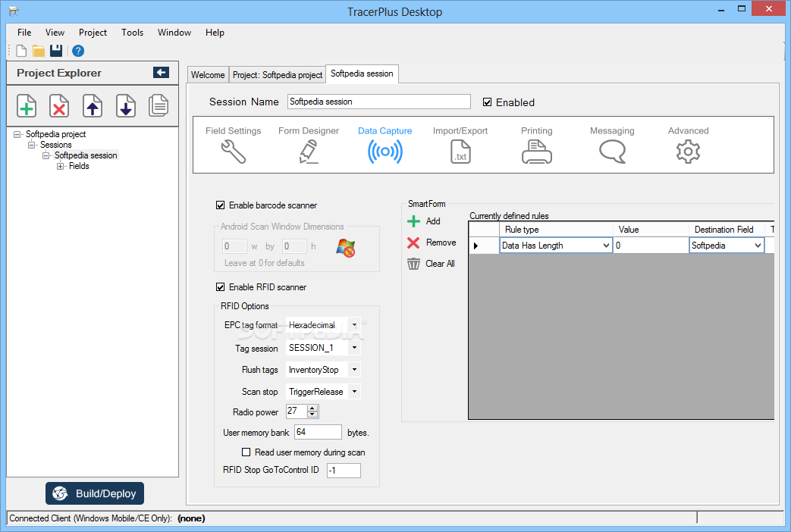Click the duplicate item icon
Screen dimensions: 791x532
pyautogui.click(x=159, y=106)
